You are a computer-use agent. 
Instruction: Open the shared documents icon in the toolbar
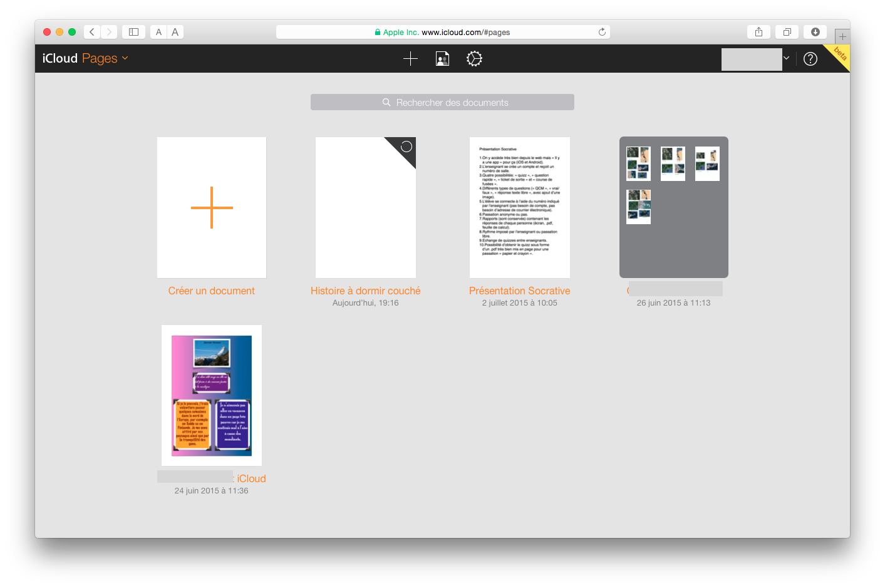442,59
